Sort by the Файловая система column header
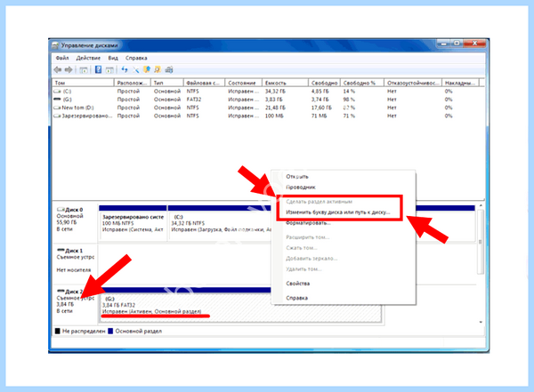Image resolution: width=534 pixels, height=392 pixels. (x=205, y=83)
